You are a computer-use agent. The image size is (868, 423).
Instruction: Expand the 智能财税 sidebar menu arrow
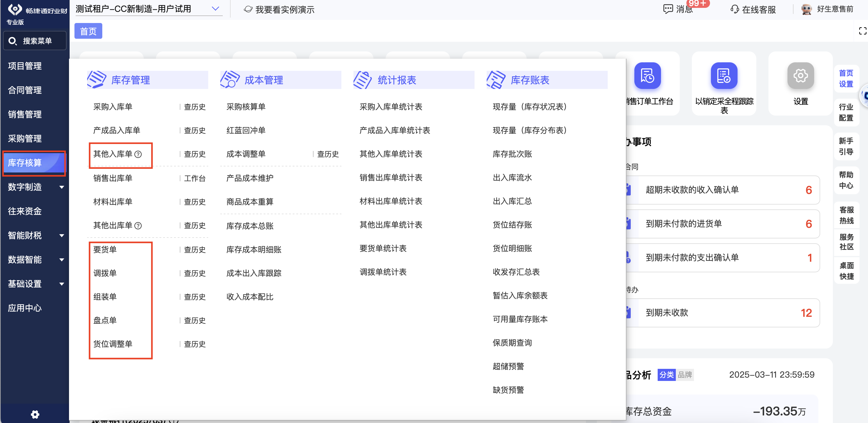click(62, 236)
